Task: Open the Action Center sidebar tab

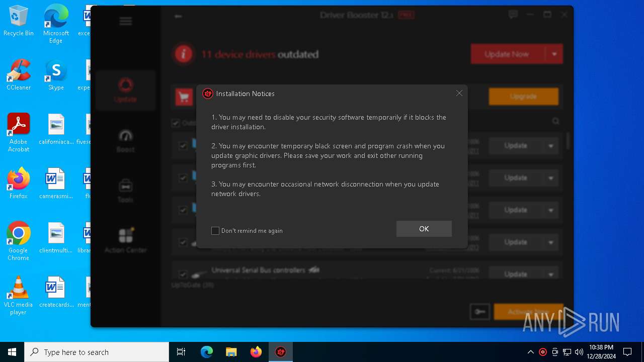Action: pyautogui.click(x=125, y=240)
